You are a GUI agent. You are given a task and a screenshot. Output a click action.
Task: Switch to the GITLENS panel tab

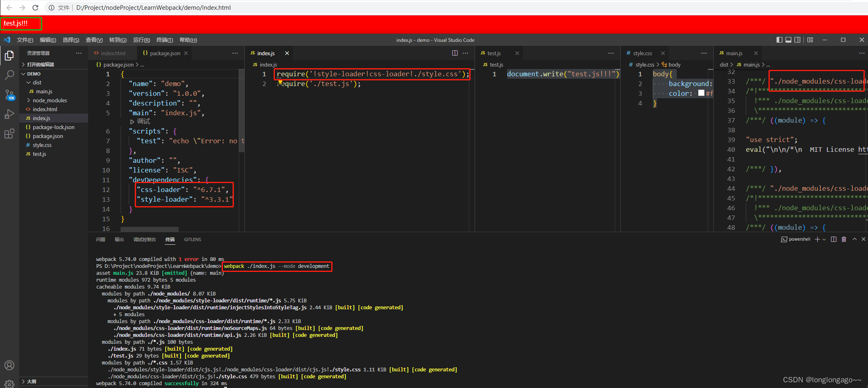(x=192, y=239)
